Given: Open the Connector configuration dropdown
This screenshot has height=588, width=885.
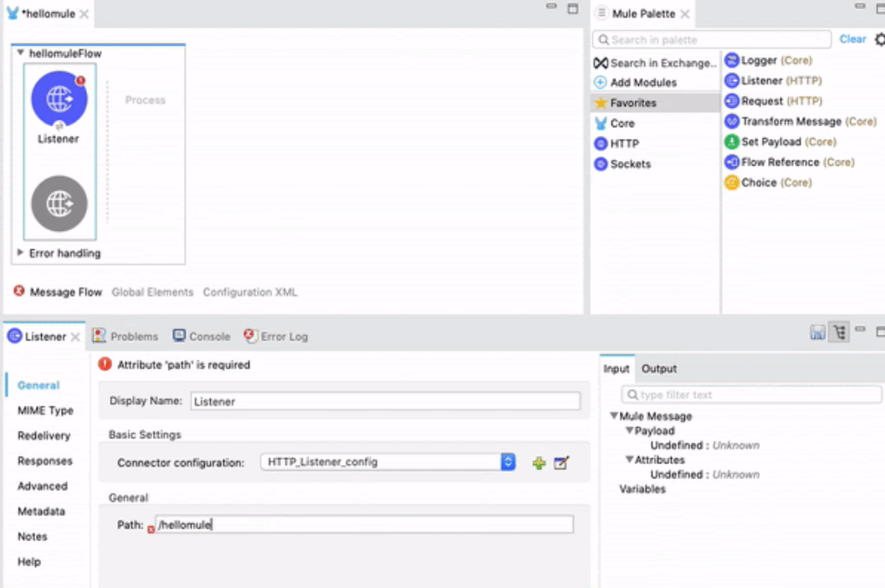Looking at the screenshot, I should click(508, 462).
